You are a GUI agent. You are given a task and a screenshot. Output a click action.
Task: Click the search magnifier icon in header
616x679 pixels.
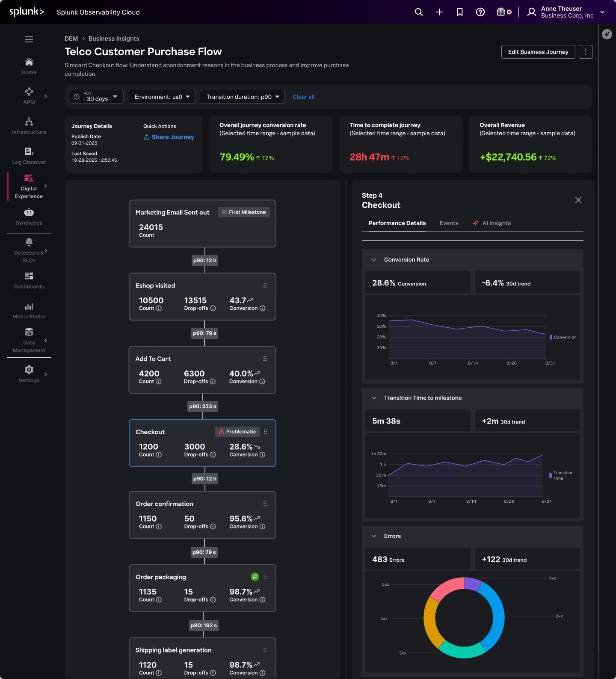418,12
